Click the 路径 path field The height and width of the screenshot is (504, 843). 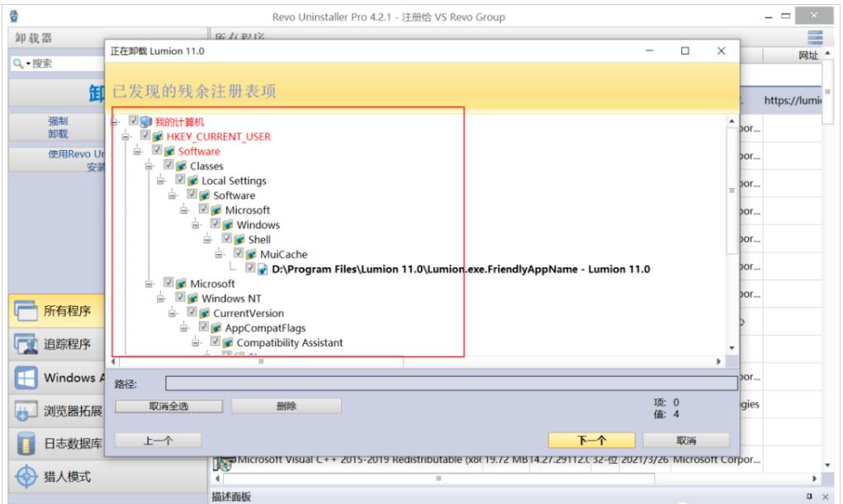tap(451, 383)
